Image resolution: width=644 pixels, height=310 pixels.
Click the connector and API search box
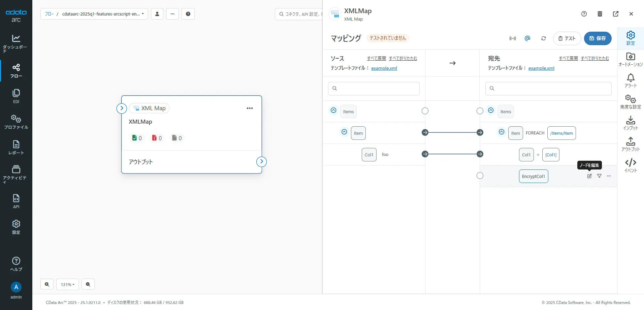tap(298, 14)
